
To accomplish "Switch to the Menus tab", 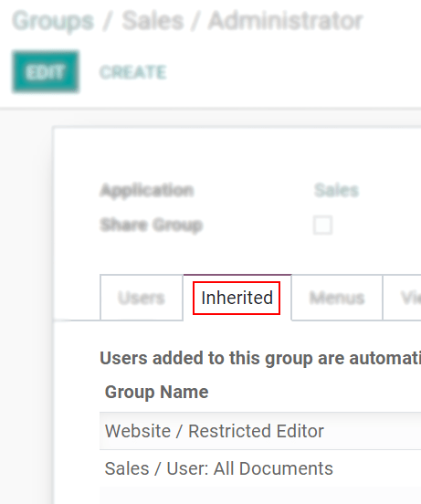I will tap(337, 298).
